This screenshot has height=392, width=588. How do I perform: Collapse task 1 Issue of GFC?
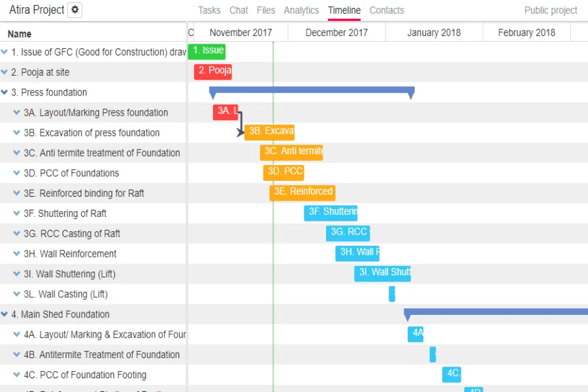click(x=5, y=52)
